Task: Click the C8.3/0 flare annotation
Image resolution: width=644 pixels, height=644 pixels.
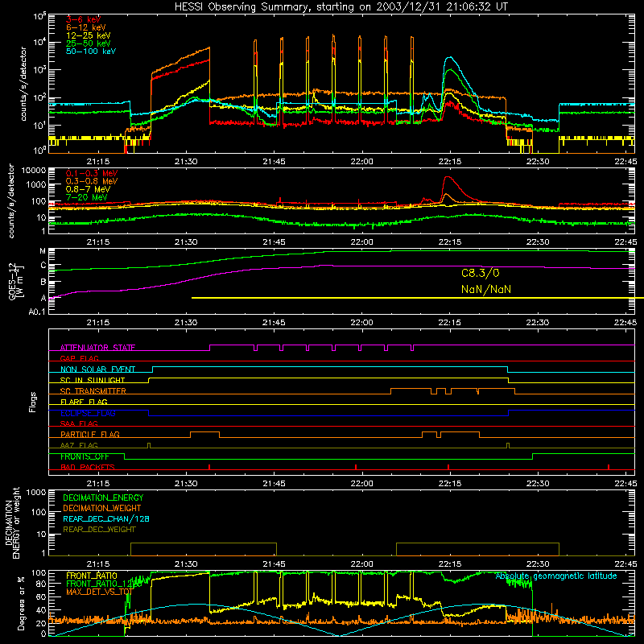Action: pos(480,273)
